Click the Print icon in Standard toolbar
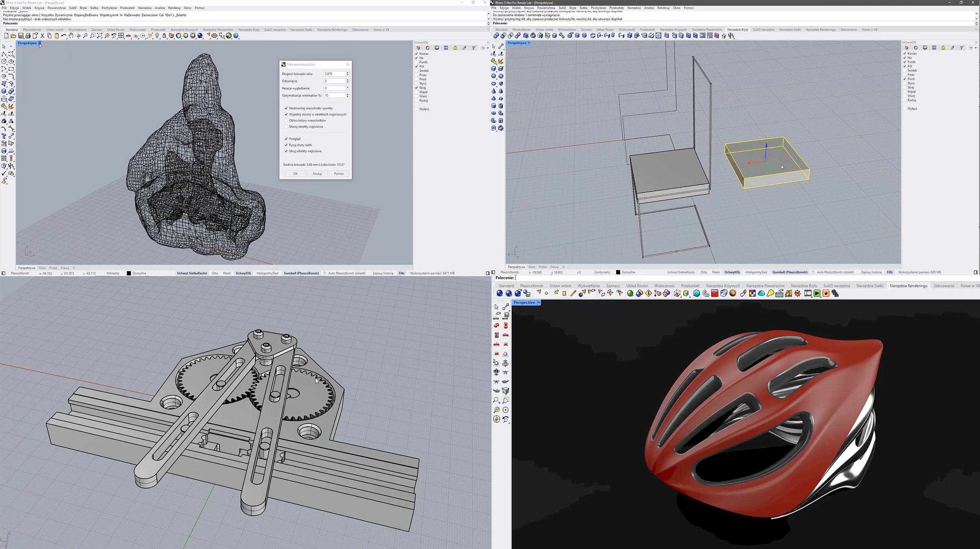The height and width of the screenshot is (549, 980). tap(28, 36)
